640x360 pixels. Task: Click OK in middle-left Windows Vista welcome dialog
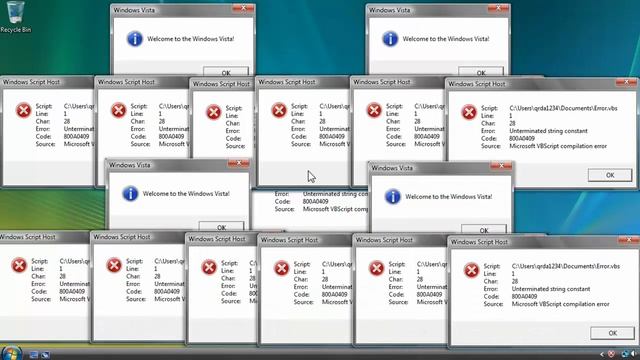coord(221,226)
